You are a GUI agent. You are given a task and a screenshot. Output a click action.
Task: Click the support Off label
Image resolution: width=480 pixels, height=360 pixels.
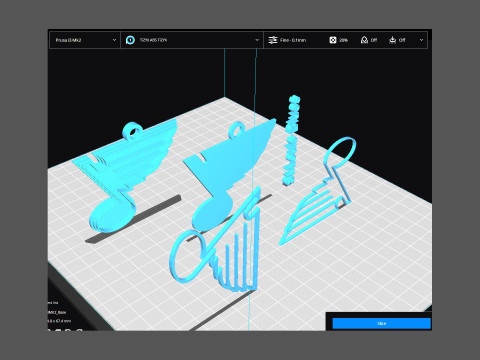[374, 40]
